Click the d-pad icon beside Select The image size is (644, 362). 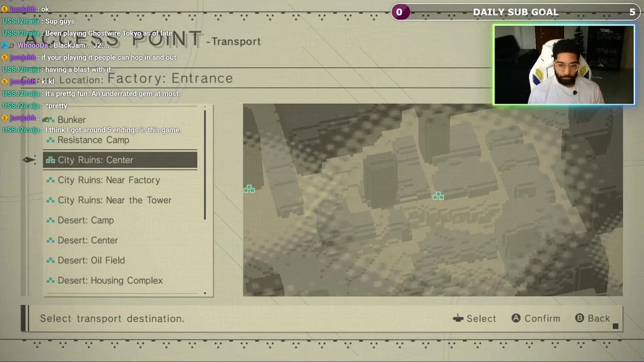[458, 318]
